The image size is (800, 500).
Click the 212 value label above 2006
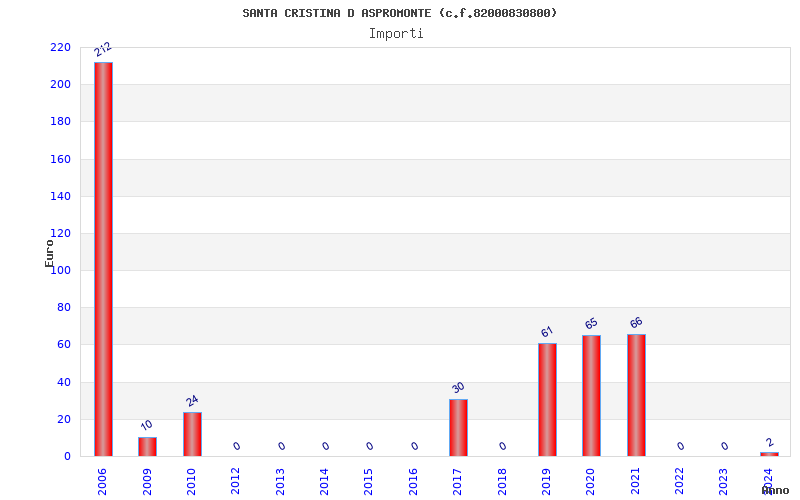click(103, 49)
